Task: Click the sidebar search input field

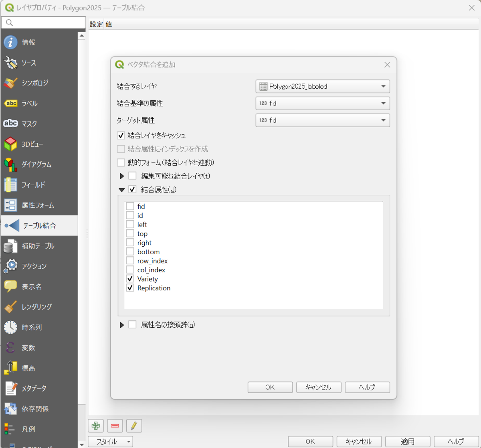Action: pos(43,23)
